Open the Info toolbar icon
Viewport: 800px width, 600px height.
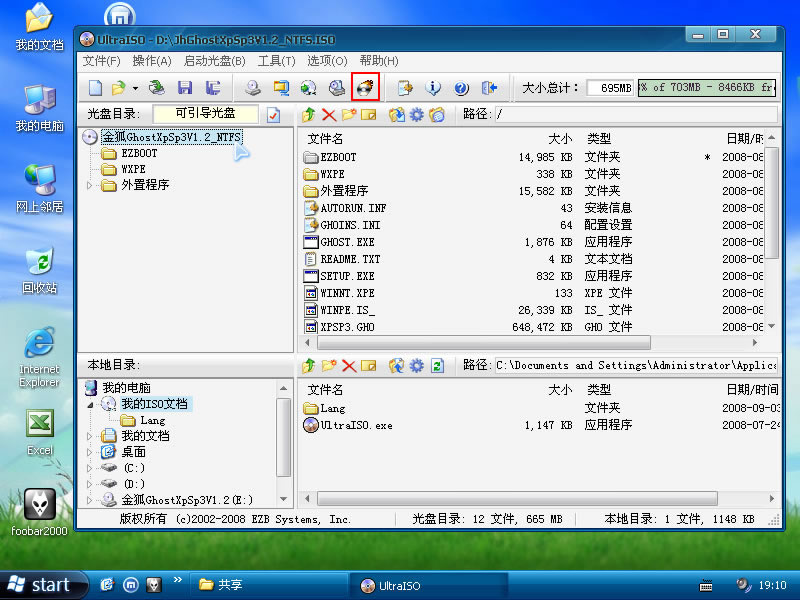coord(433,88)
